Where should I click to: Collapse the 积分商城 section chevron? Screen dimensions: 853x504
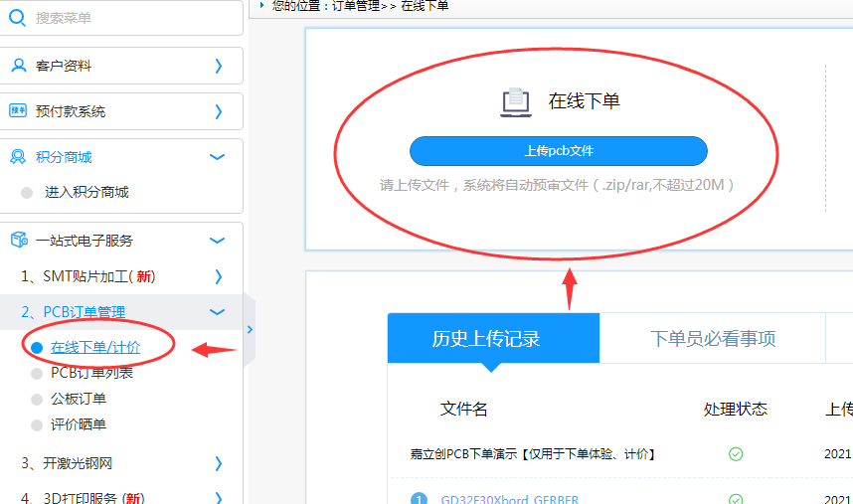218,157
